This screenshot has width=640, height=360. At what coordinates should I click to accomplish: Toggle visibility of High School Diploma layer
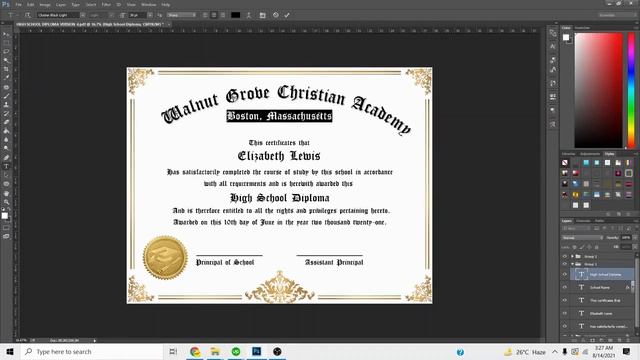(565, 275)
